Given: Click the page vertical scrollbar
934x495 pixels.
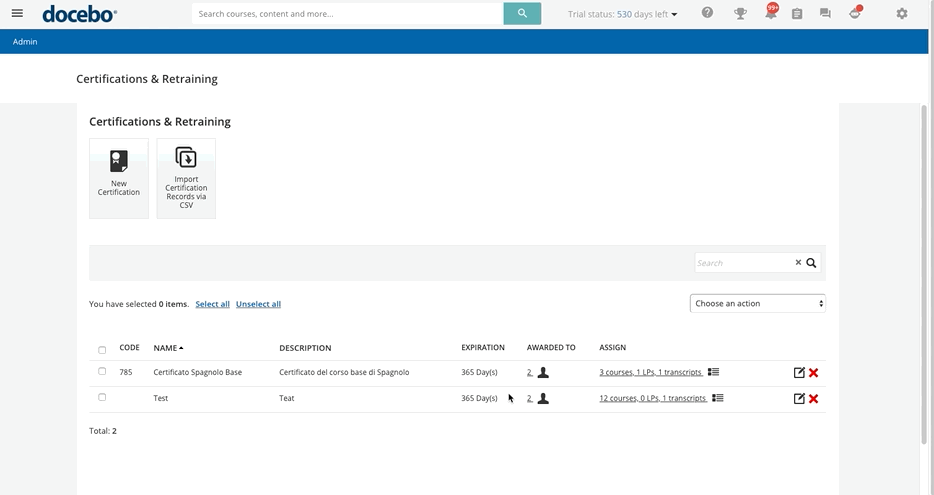Looking at the screenshot, I should pos(924,274).
